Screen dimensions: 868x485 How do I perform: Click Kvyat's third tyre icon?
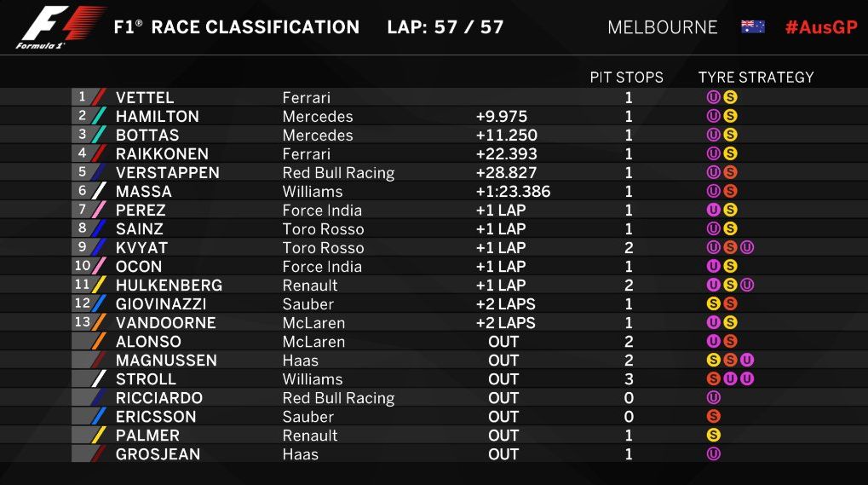pos(747,248)
